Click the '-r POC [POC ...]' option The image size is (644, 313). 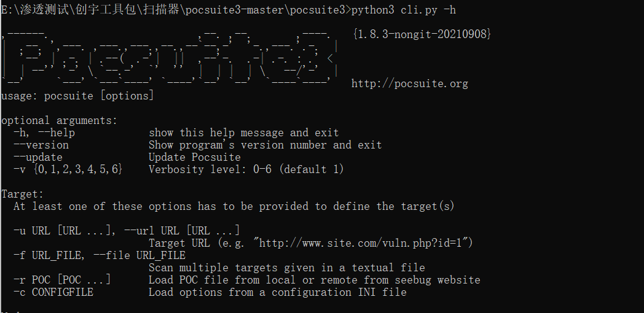(x=62, y=280)
